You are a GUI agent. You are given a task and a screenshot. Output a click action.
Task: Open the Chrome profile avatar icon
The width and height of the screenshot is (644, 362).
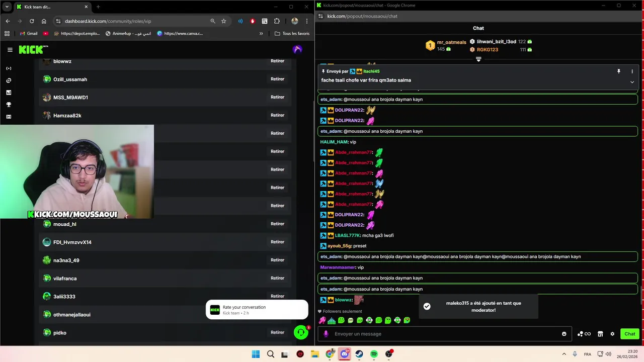point(295,21)
